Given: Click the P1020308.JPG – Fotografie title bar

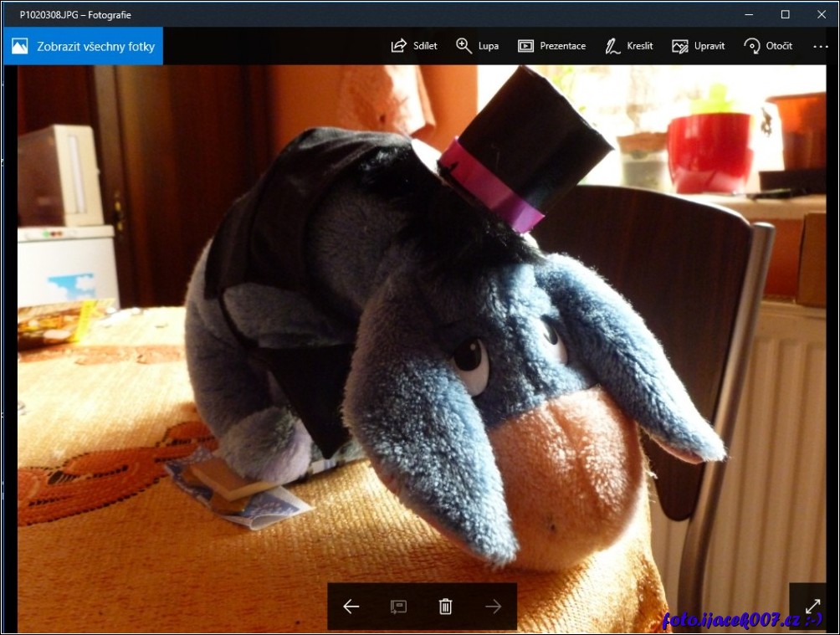Looking at the screenshot, I should click(x=75, y=14).
